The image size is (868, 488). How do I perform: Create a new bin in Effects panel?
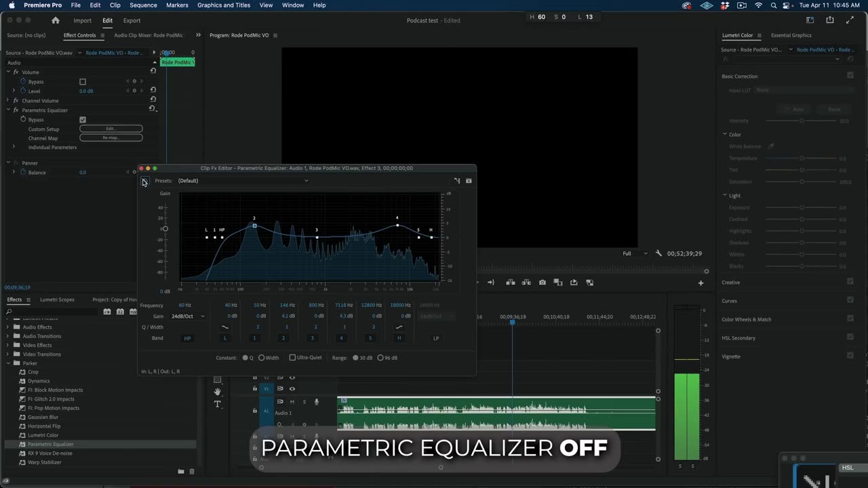[x=181, y=471]
